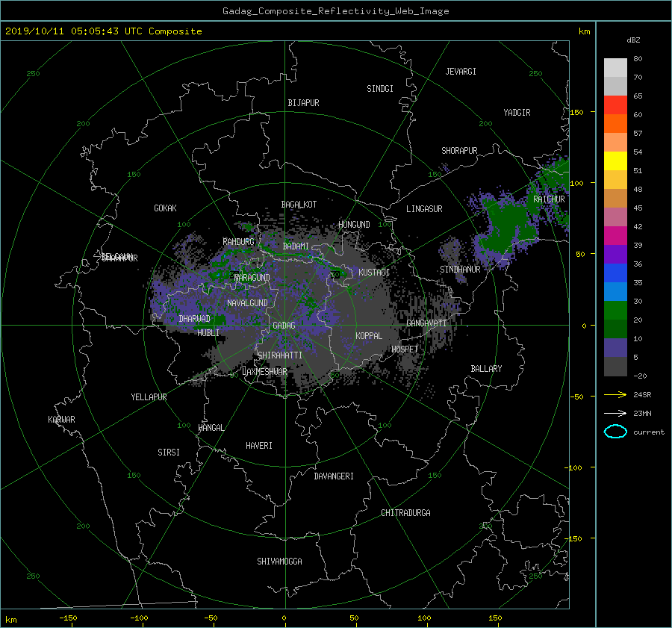Click the RAICHUR city label
The height and width of the screenshot is (628, 672).
(549, 199)
